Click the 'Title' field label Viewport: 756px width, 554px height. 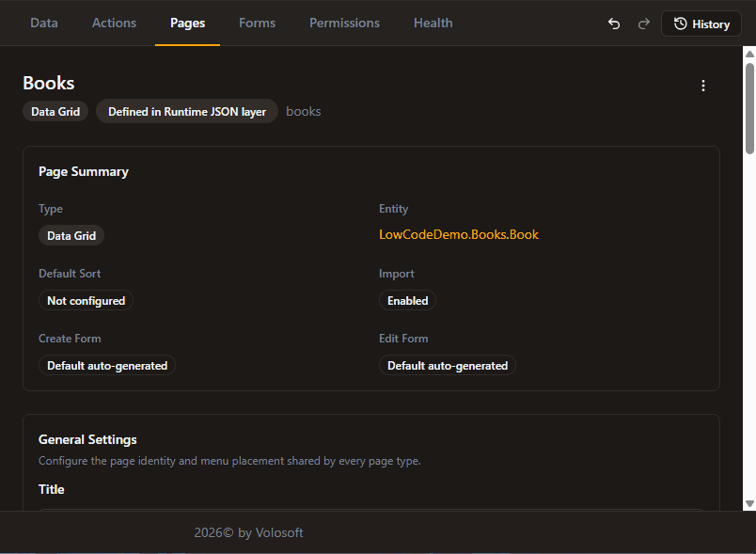[51, 489]
